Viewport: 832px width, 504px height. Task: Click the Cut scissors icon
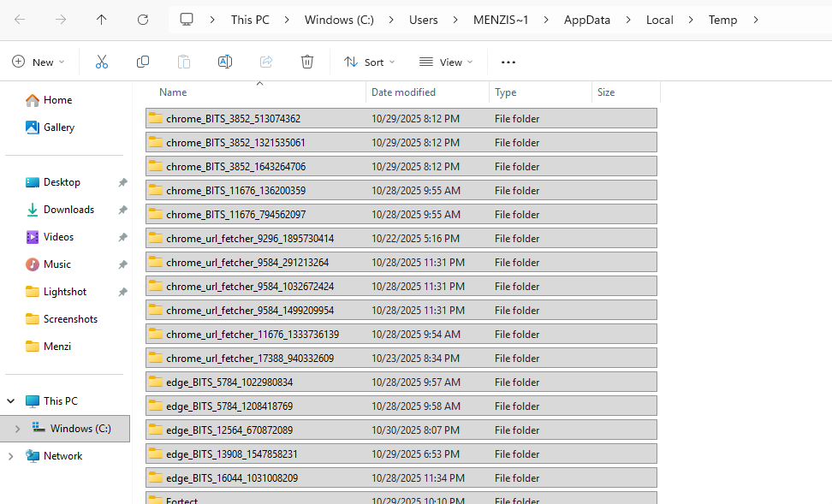click(102, 62)
